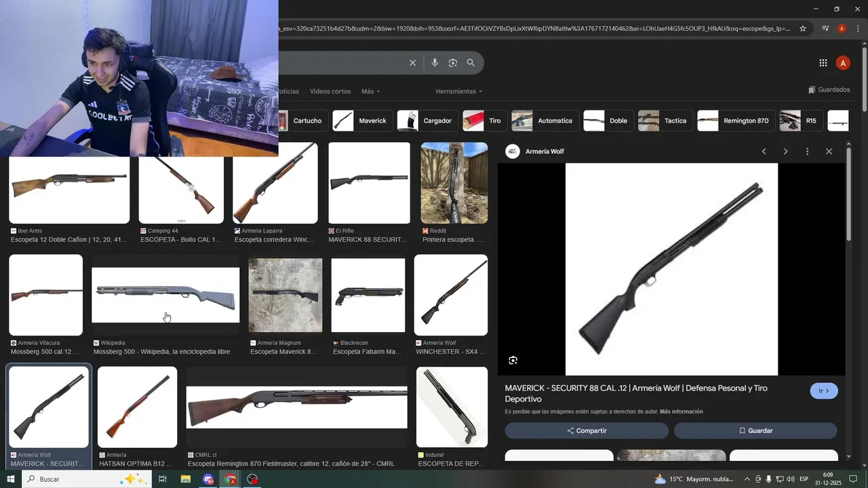Open 'Guardados' saved items
The image size is (868, 488).
tap(829, 89)
